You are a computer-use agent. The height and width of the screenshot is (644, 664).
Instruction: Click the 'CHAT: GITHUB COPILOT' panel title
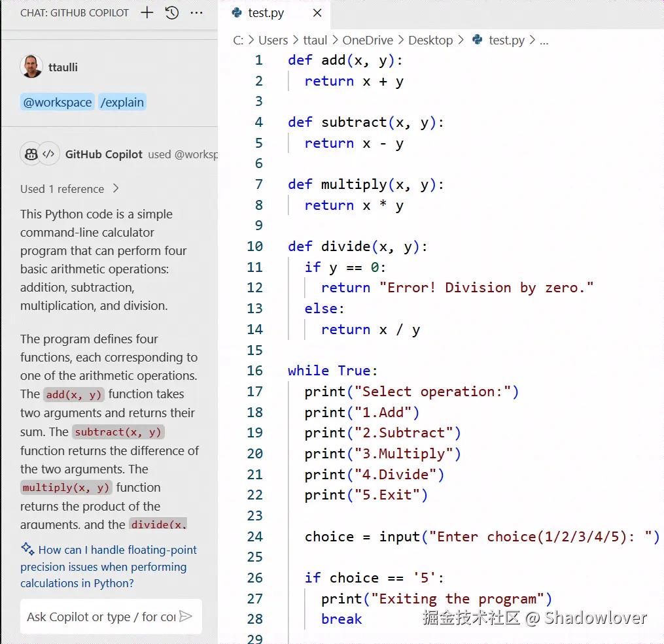point(75,13)
